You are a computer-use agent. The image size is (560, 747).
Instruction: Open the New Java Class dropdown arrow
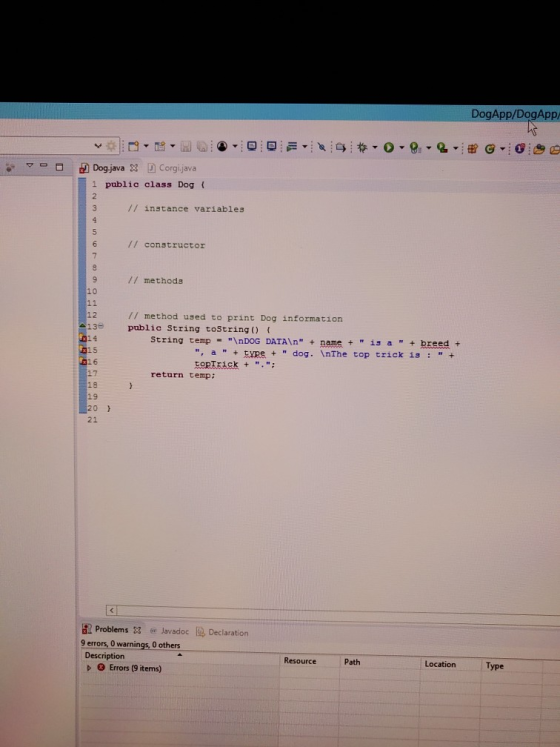coord(502,149)
